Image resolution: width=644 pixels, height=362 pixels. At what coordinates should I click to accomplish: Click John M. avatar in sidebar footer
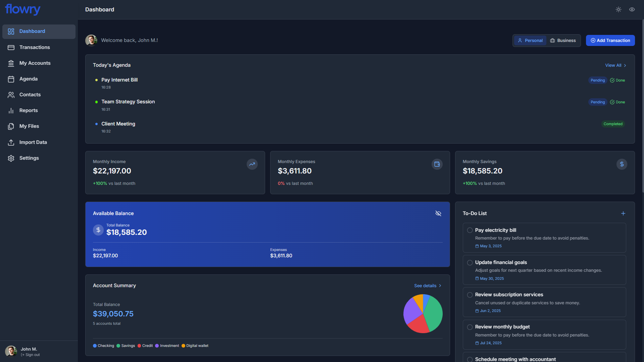tap(11, 352)
